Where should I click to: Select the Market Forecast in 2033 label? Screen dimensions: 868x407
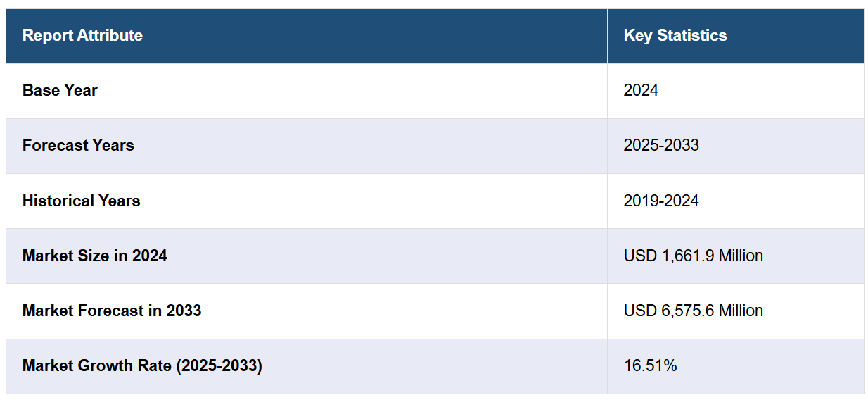point(112,311)
